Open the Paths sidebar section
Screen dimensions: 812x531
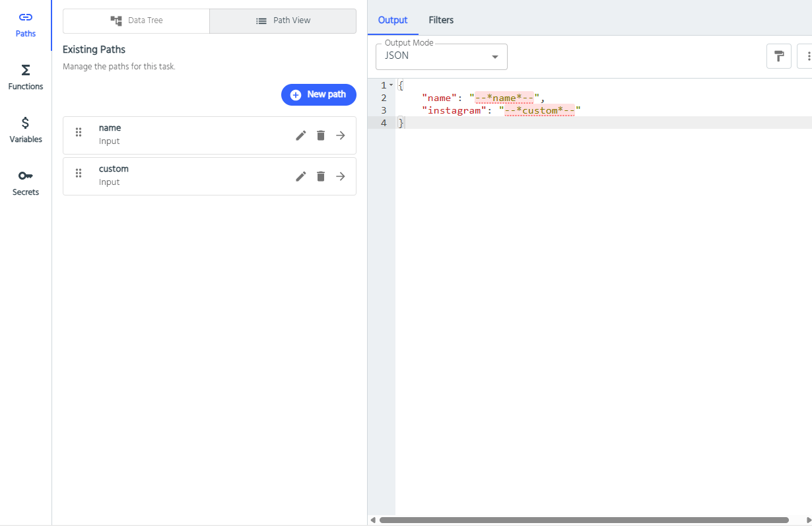pyautogui.click(x=26, y=24)
